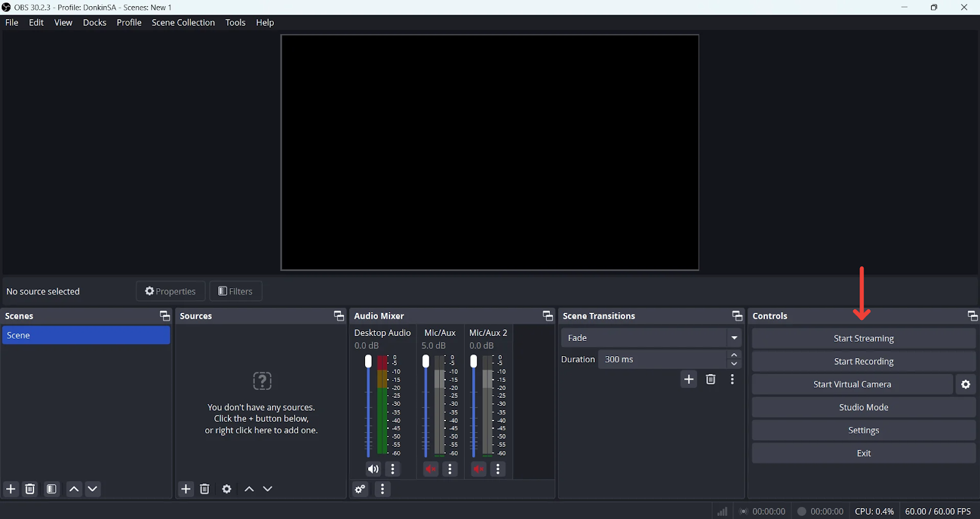
Task: Remove selected scene with trash icon
Action: click(30, 489)
